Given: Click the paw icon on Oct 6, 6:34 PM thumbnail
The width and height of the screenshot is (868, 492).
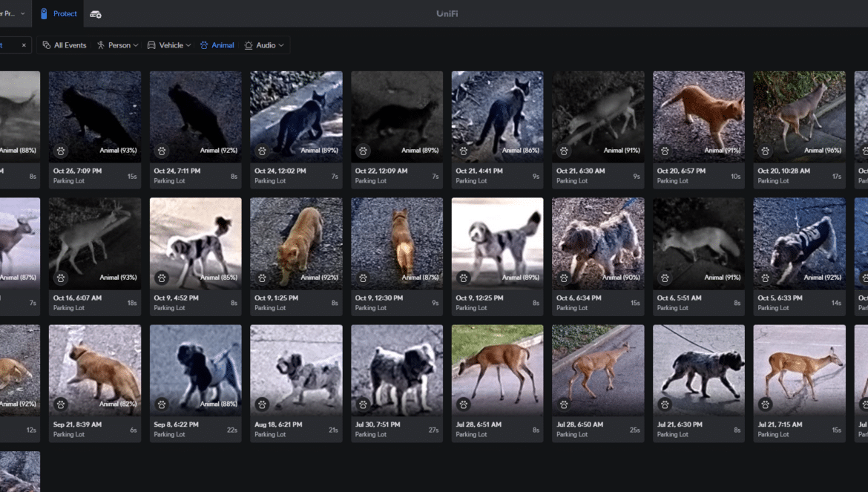Looking at the screenshot, I should (x=564, y=278).
